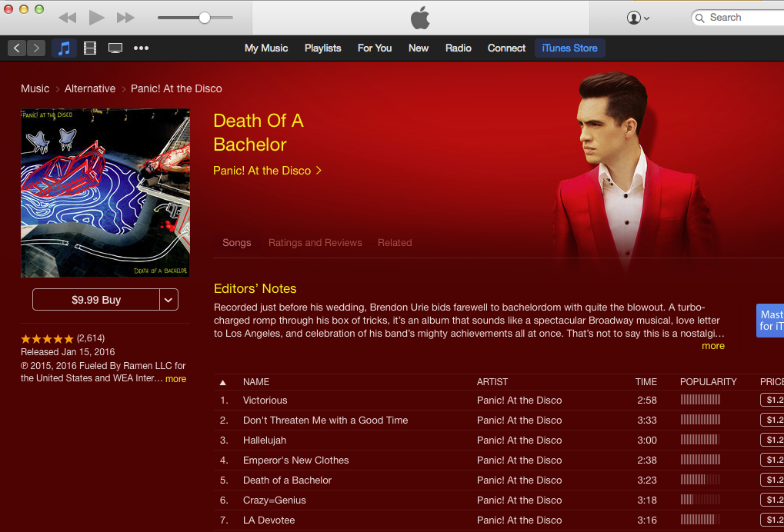Click the time 3:33

(647, 420)
